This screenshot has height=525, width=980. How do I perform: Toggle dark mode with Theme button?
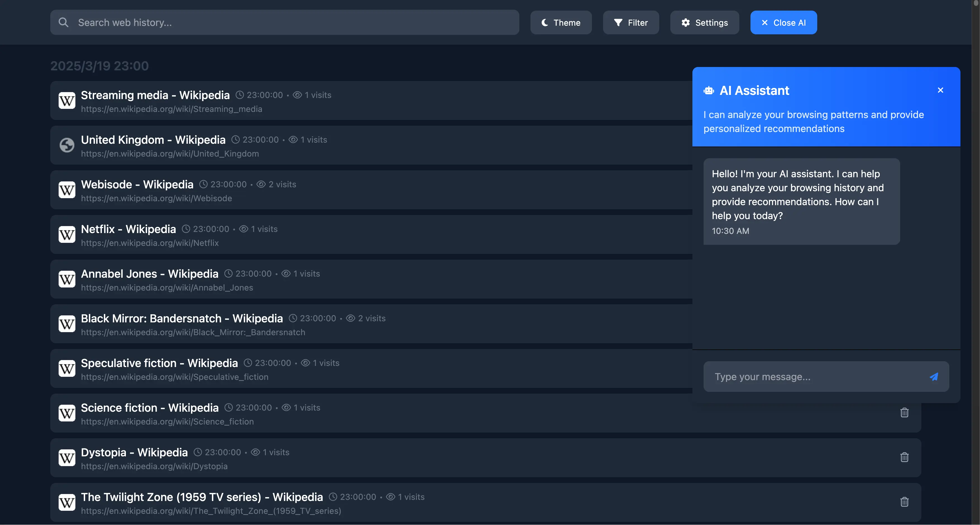click(x=561, y=22)
